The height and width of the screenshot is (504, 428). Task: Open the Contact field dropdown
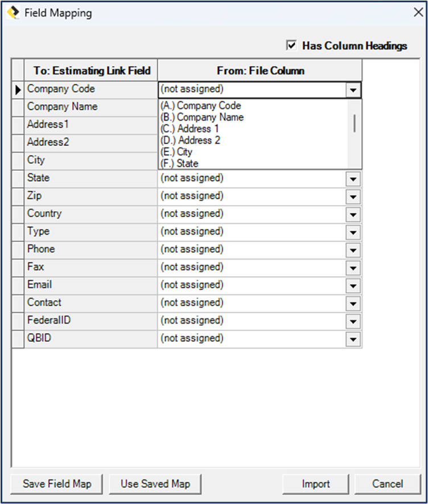pyautogui.click(x=353, y=302)
